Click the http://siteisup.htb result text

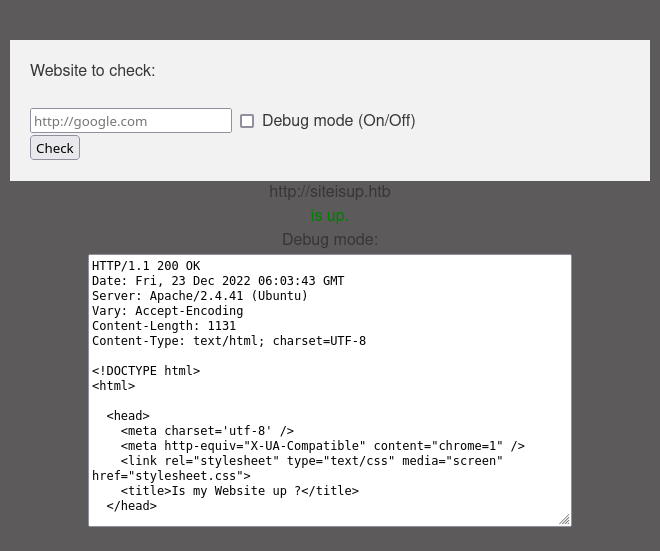[330, 192]
